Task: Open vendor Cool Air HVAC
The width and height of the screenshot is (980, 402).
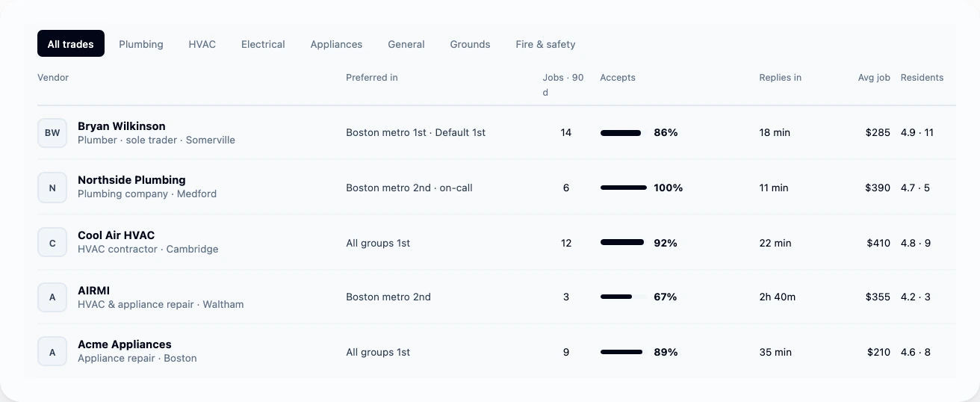Action: click(116, 235)
